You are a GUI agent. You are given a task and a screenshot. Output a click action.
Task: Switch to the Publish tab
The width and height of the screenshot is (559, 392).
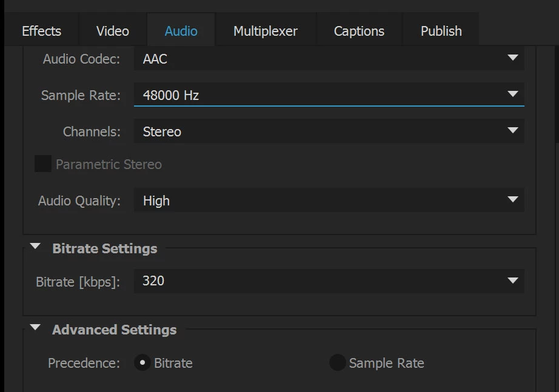tap(441, 31)
